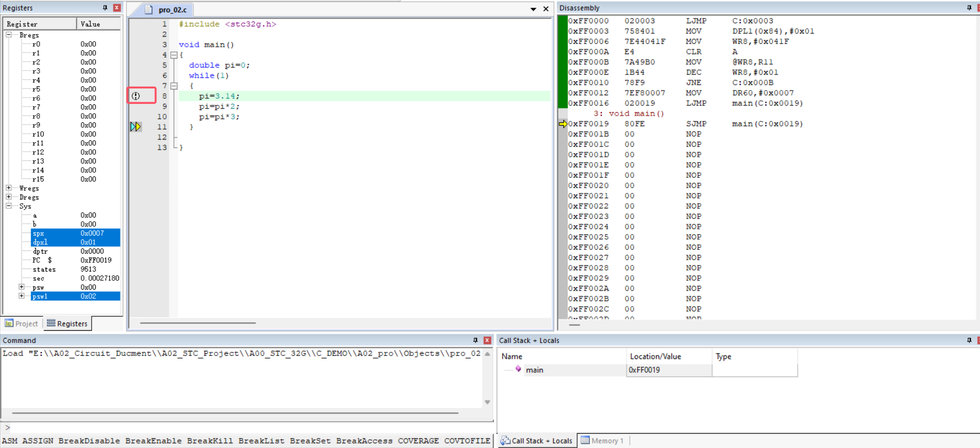Collapse the code block at line 4
The height and width of the screenshot is (448, 980).
click(x=174, y=55)
